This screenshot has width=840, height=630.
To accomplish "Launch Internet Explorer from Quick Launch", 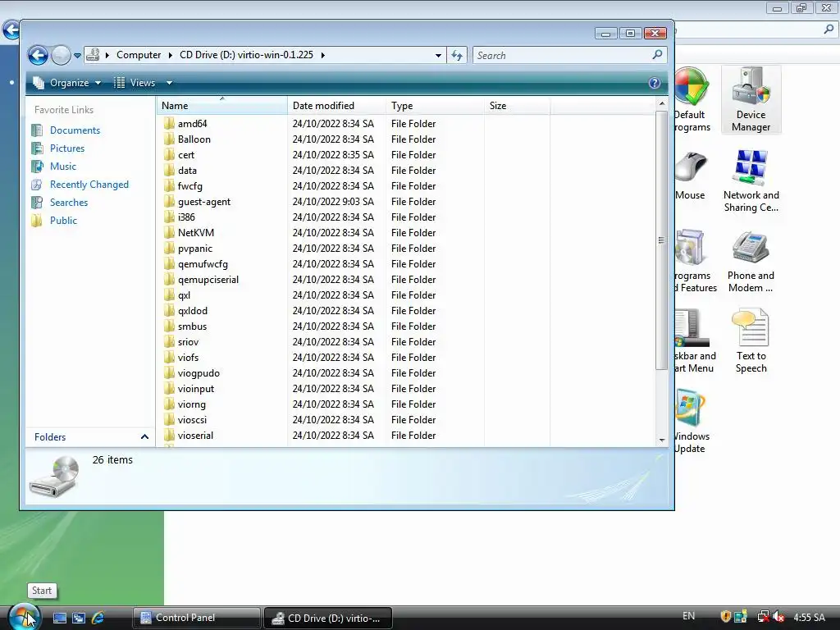I will pyautogui.click(x=98, y=618).
